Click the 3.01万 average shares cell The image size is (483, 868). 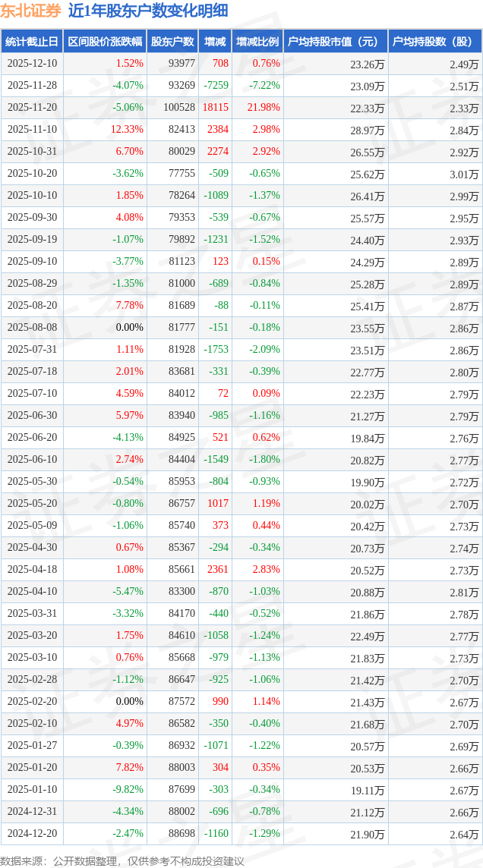(463, 174)
